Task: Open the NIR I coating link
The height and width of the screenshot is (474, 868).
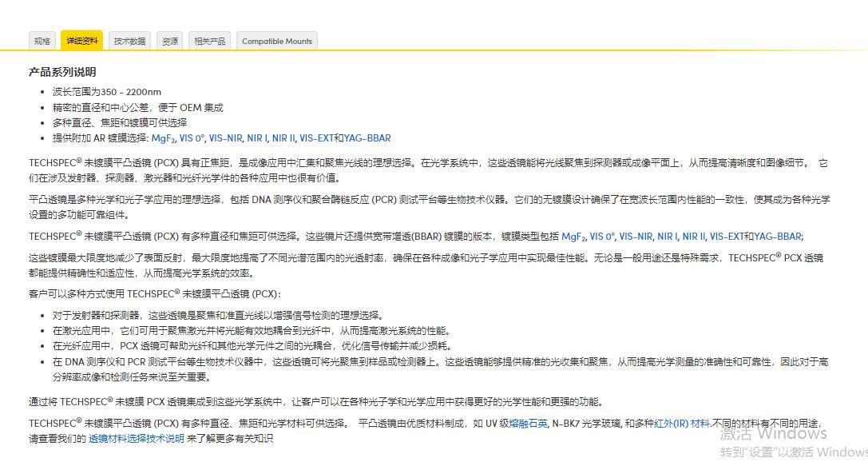Action: 259,137
